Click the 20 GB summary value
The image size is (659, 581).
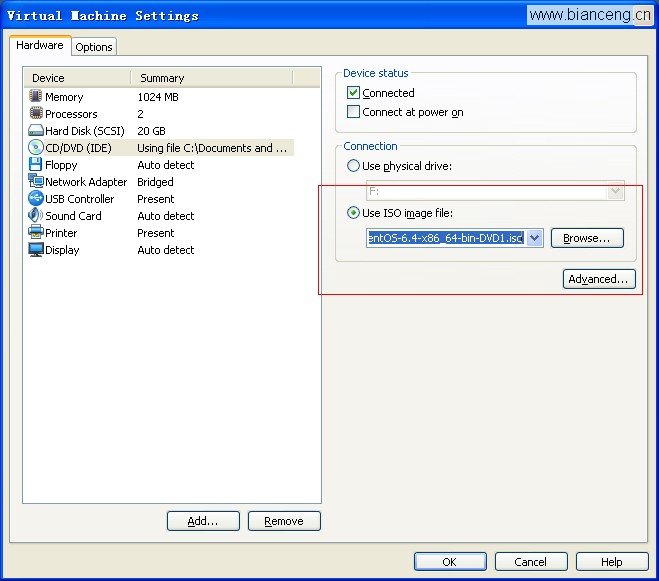click(151, 131)
